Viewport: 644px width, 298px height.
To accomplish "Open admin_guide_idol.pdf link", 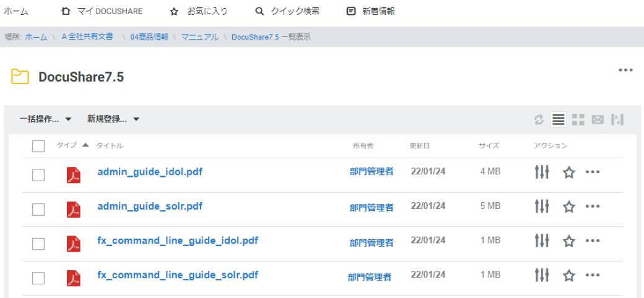I will coord(150,172).
